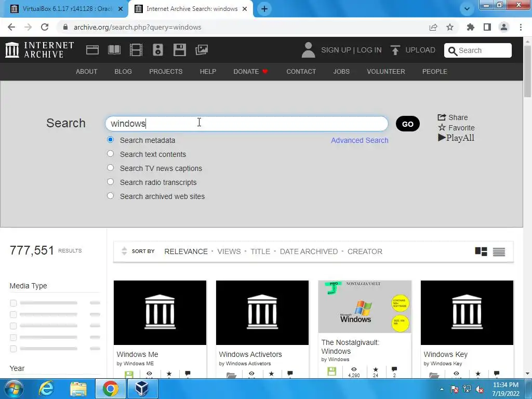Click the PlayAll link

456,138
